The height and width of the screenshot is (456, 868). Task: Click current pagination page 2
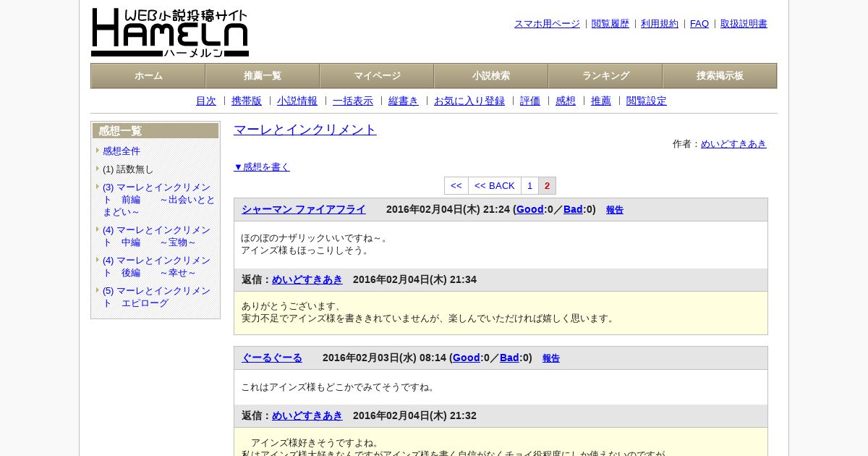(x=548, y=186)
